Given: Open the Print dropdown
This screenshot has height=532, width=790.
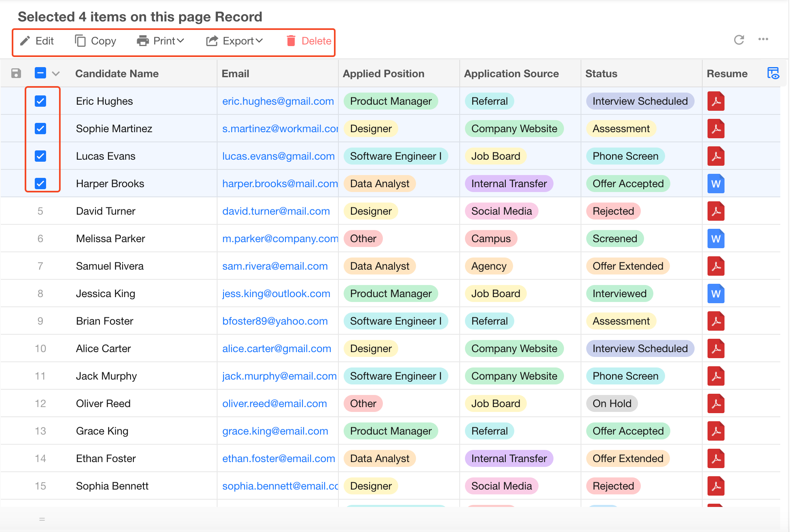Looking at the screenshot, I should click(161, 41).
